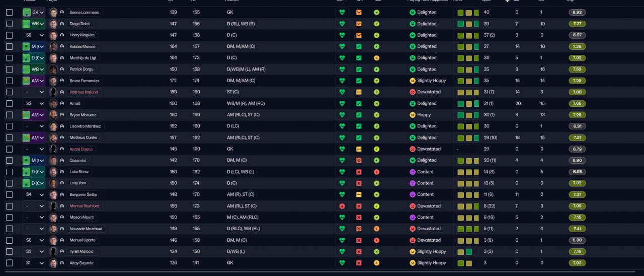The image size is (644, 276).
Task: Open Noussair Mazraoui's player name link
Action: (x=86, y=229)
